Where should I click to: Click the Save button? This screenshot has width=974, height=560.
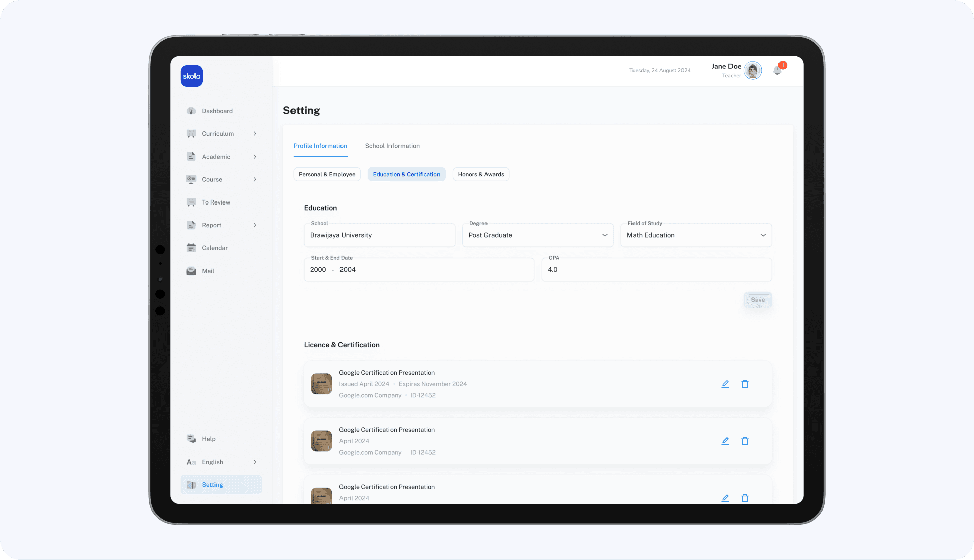(757, 300)
